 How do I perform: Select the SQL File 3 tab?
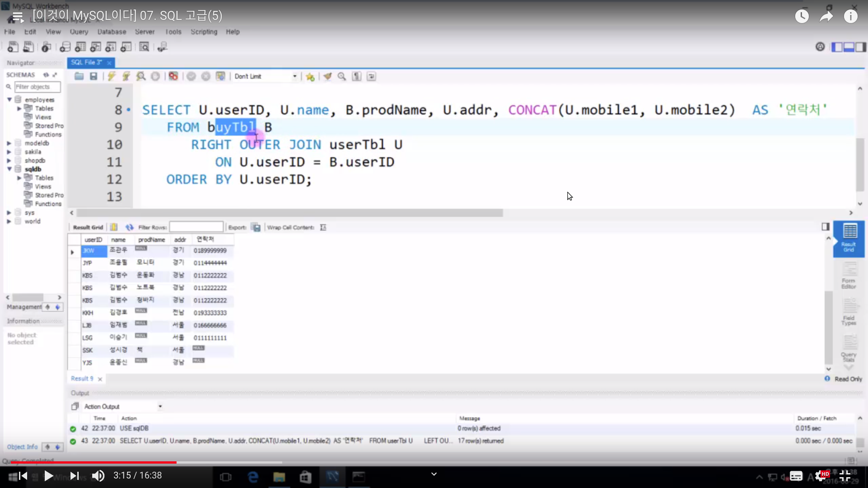86,62
